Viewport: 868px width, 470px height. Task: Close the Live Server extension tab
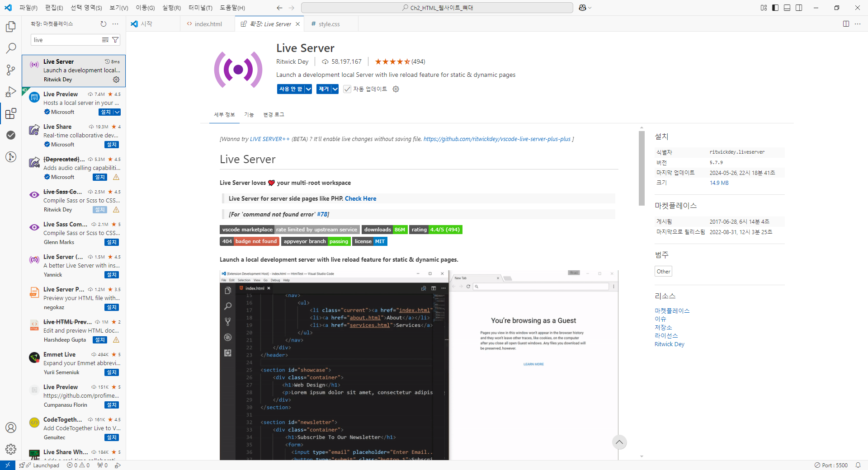(x=297, y=24)
